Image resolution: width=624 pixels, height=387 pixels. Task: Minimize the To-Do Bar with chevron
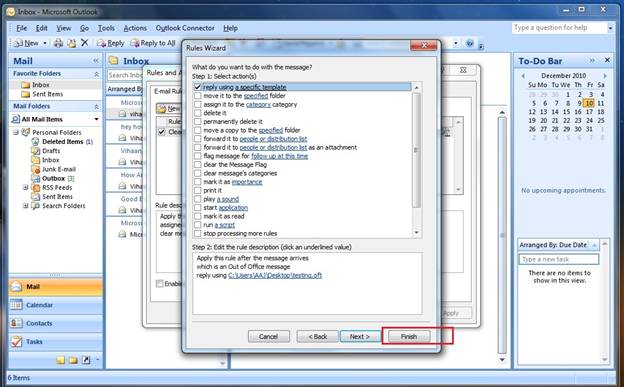point(592,61)
